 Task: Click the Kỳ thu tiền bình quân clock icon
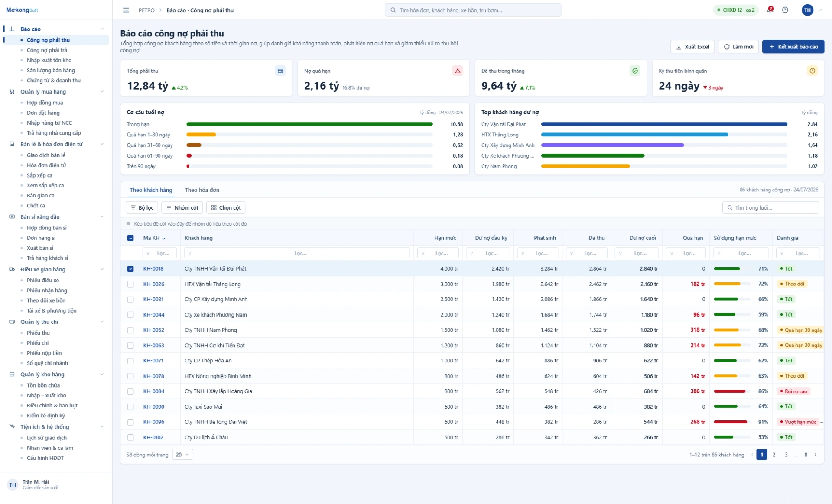click(812, 71)
